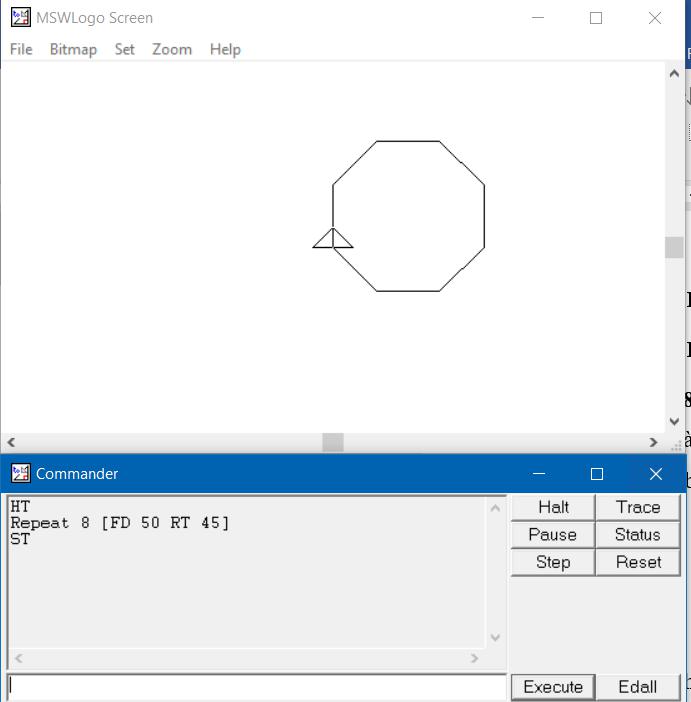691x702 pixels.
Task: Toggle the Trace button
Action: tap(638, 507)
